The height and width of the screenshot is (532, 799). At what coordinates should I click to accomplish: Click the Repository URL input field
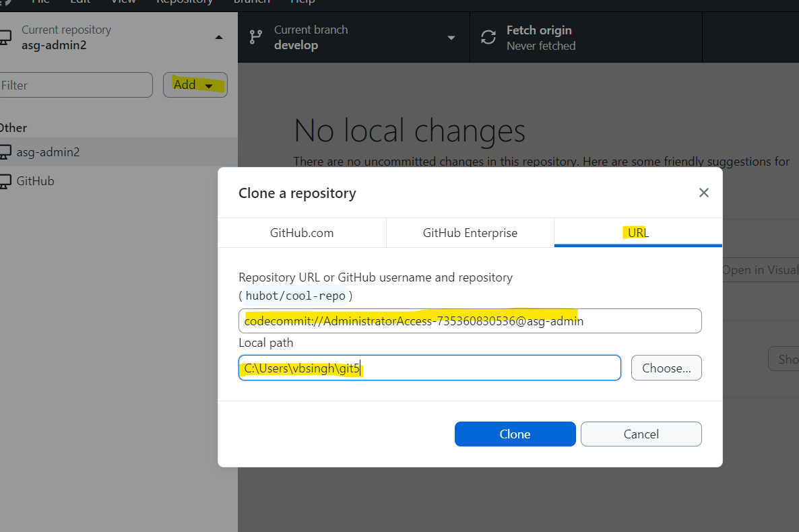tap(470, 321)
